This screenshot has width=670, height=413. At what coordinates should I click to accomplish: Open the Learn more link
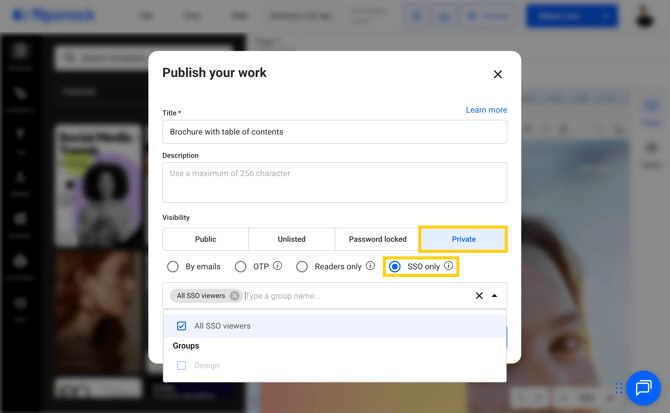pos(486,110)
